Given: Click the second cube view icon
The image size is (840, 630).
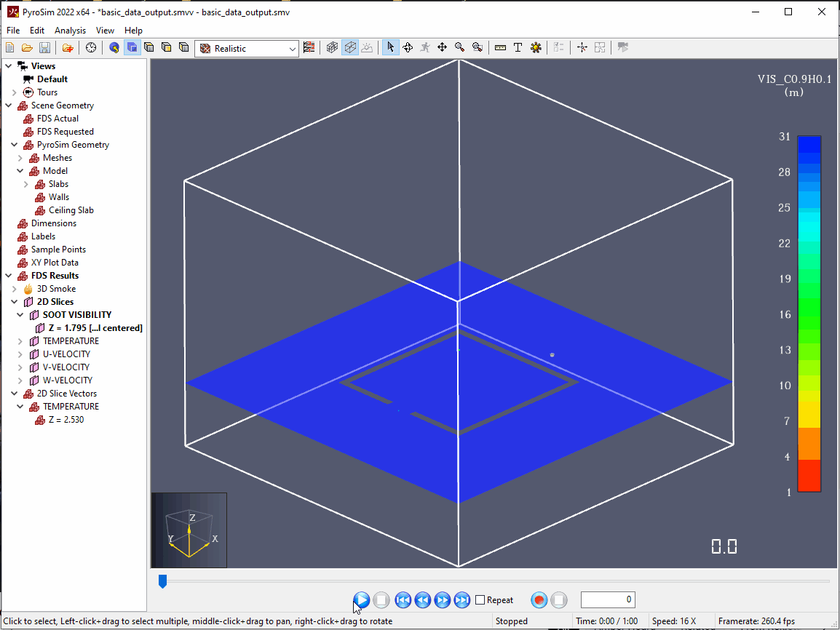Looking at the screenshot, I should coord(167,47).
